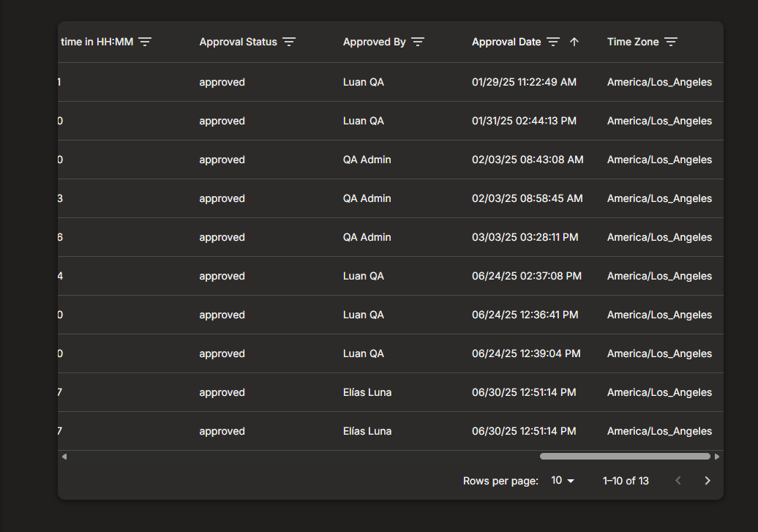Click the scroll left arrow of horizontal scrollbar
This screenshot has height=532, width=758.
click(64, 457)
